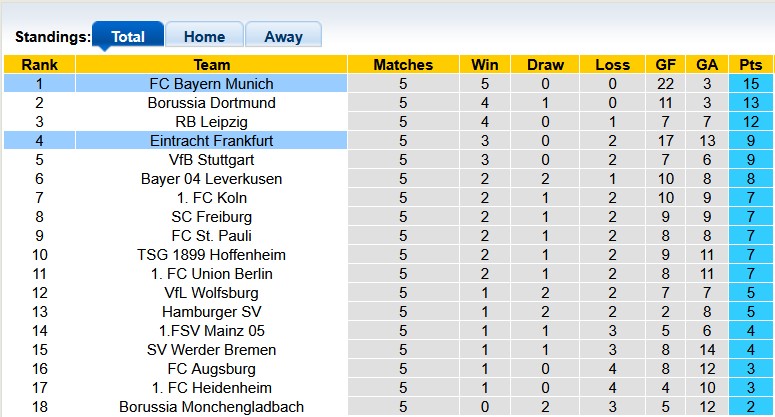Screen dimensions: 775x417
Task: Click Bayer 04 Leverkusen team name
Action: 211,179
